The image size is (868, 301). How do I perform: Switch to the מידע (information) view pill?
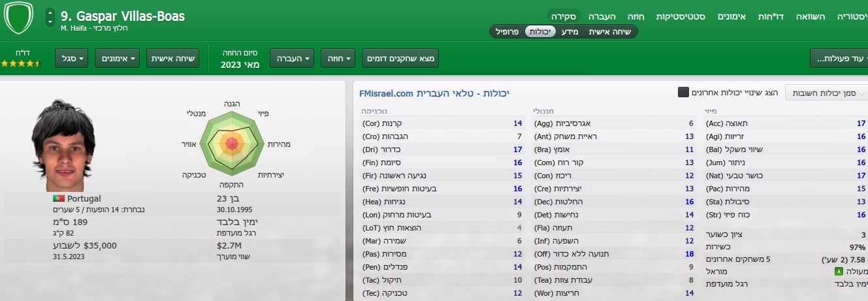[x=570, y=31]
